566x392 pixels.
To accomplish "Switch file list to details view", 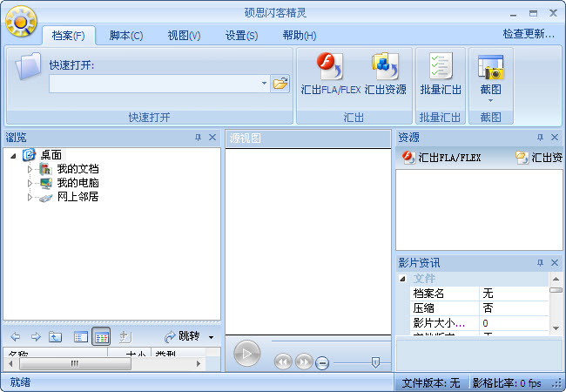I will tap(101, 337).
